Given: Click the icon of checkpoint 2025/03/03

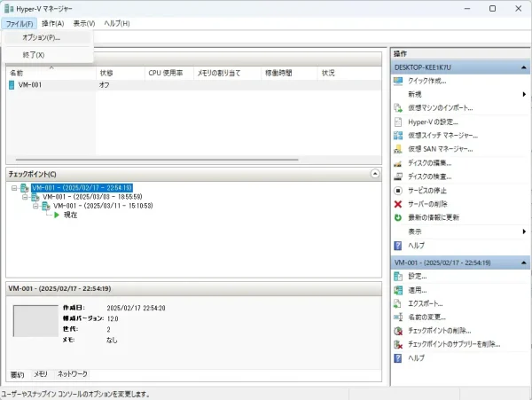Looking at the screenshot, I should pyautogui.click(x=35, y=197).
